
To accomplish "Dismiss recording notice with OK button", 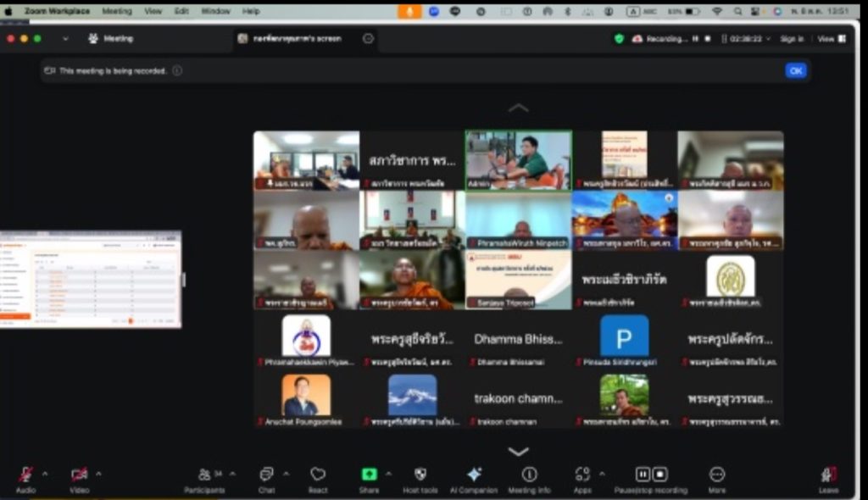I will coord(795,71).
